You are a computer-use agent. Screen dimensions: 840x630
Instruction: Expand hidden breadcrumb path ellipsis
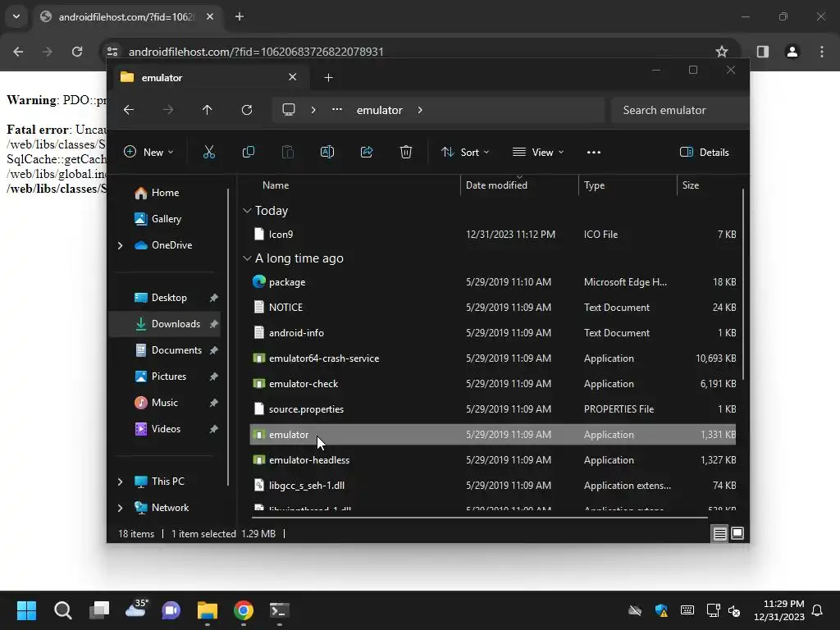pos(336,109)
